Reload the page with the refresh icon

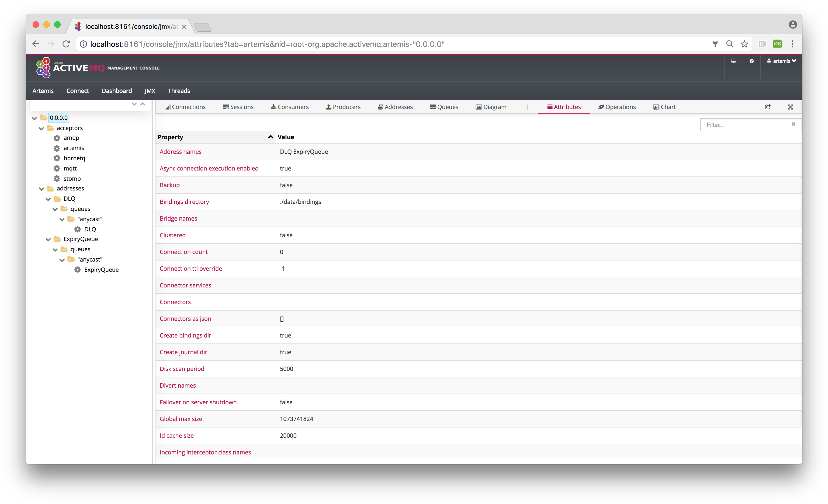[66, 44]
